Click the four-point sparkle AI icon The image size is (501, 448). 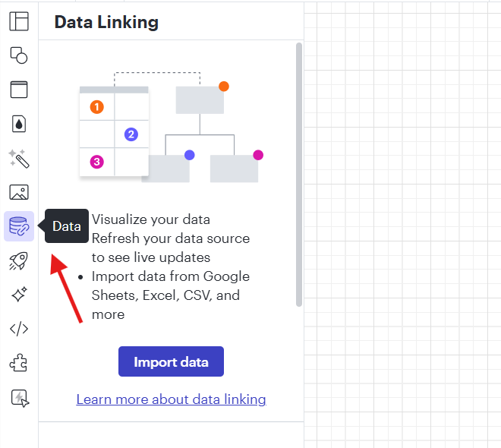pyautogui.click(x=19, y=295)
